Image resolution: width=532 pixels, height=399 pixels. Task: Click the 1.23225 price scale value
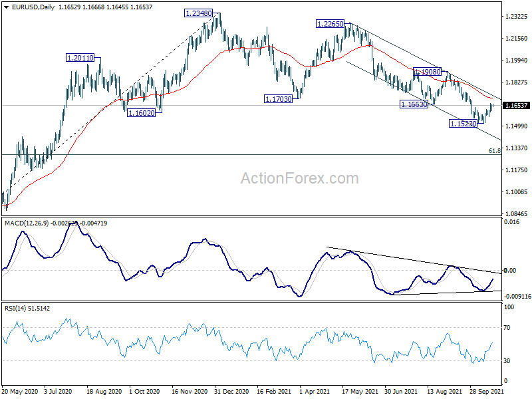click(x=517, y=17)
